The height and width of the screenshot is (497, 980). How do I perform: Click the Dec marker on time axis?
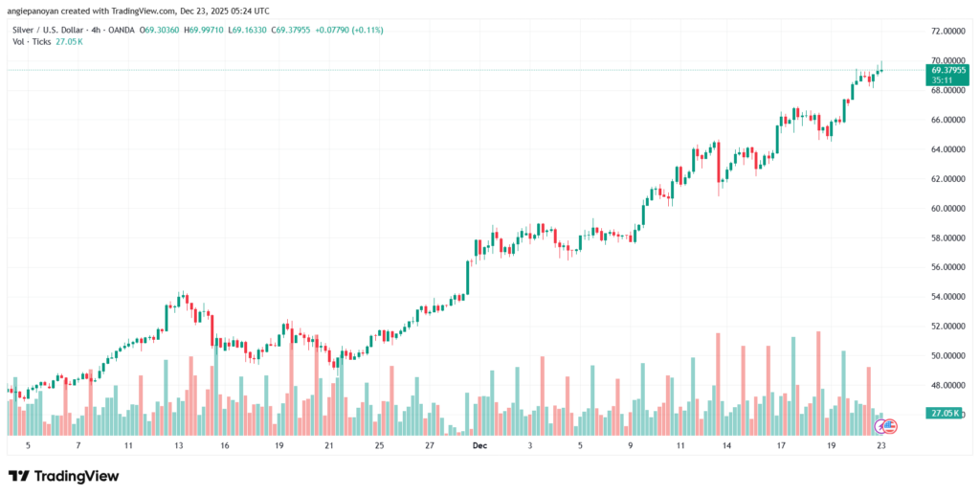(479, 446)
